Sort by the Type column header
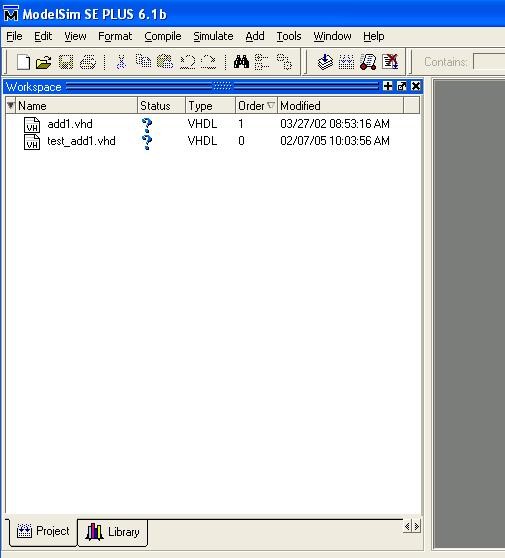This screenshot has height=558, width=505. pyautogui.click(x=210, y=105)
